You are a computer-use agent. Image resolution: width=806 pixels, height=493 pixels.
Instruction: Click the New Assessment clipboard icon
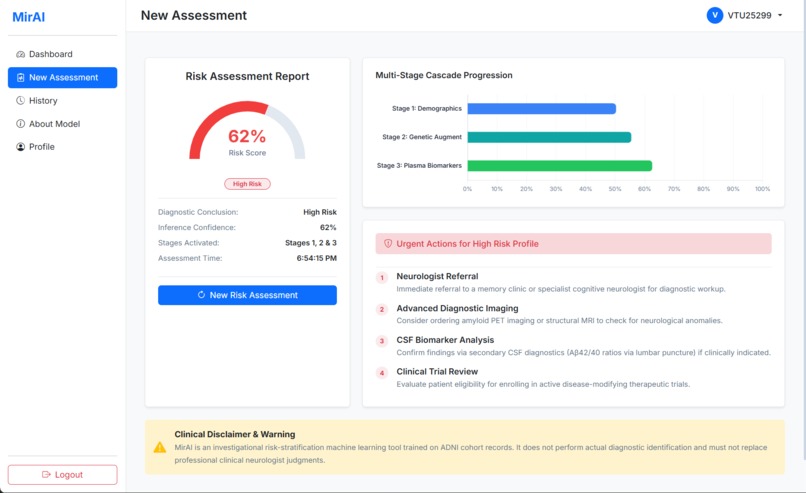click(21, 78)
